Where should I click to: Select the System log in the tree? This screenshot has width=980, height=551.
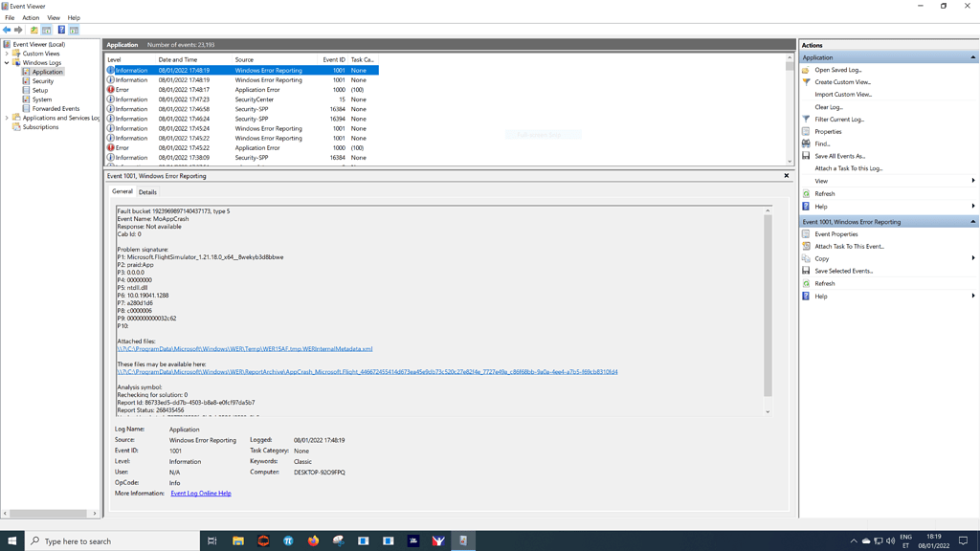42,99
